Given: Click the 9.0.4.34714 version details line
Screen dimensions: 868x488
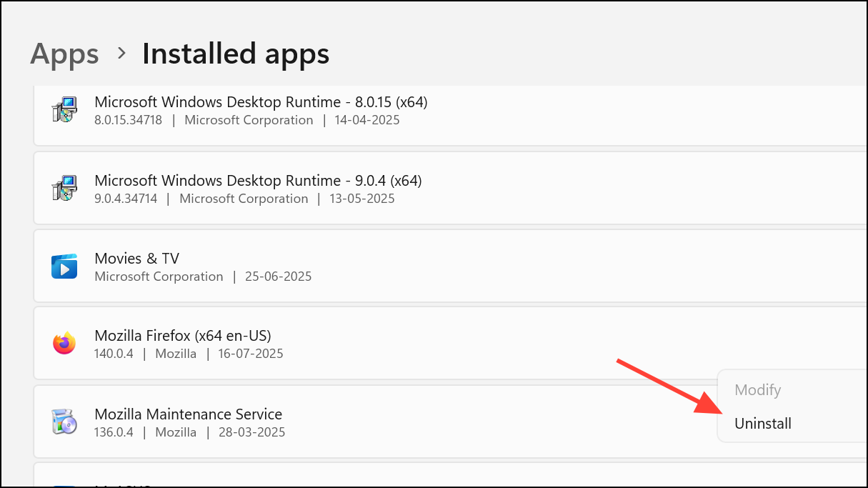Looking at the screenshot, I should [x=244, y=199].
